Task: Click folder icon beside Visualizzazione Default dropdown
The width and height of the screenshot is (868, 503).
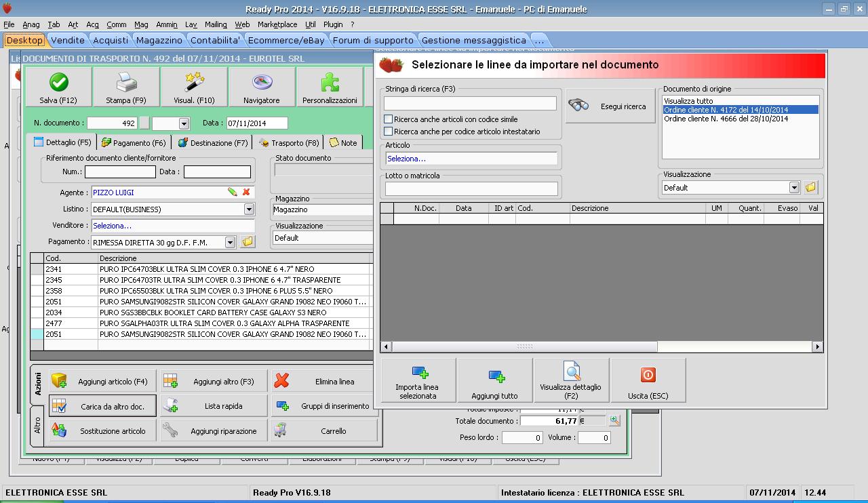Action: [x=810, y=187]
